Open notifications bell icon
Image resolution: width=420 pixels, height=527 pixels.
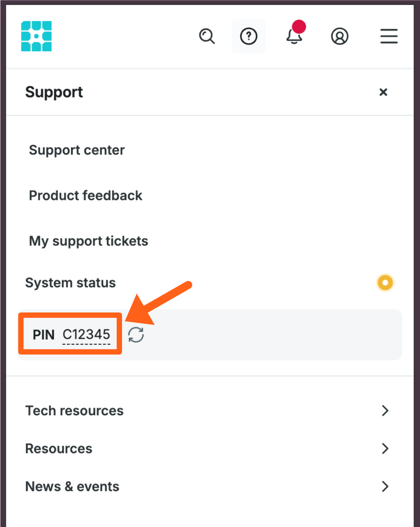[294, 36]
